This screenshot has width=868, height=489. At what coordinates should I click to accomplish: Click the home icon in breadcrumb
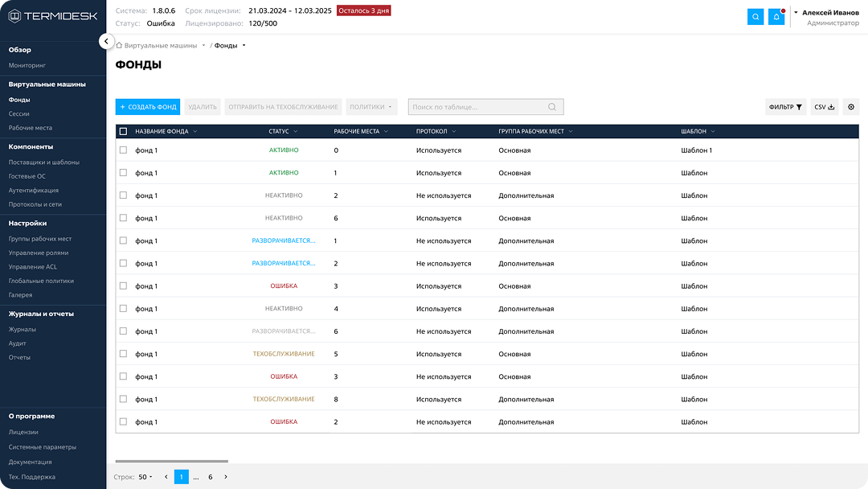(x=119, y=46)
